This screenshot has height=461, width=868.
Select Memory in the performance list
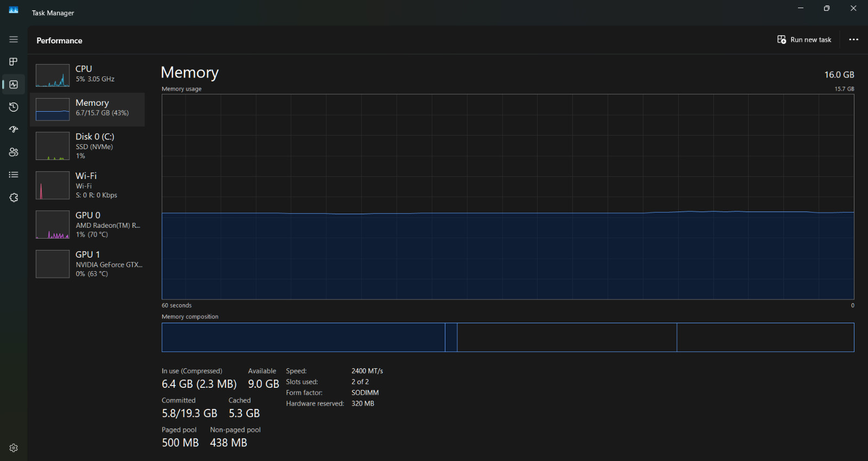[x=87, y=109]
